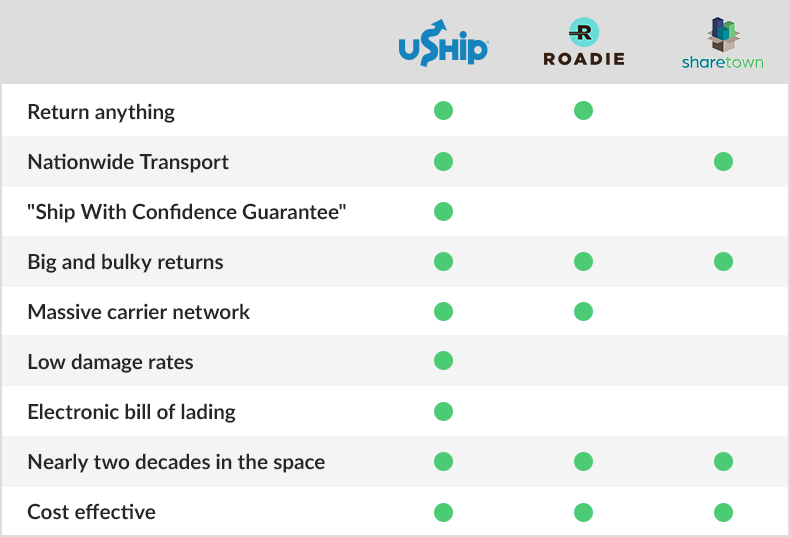Select the "Cost effective" row label
The width and height of the screenshot is (790, 537).
pos(92,512)
